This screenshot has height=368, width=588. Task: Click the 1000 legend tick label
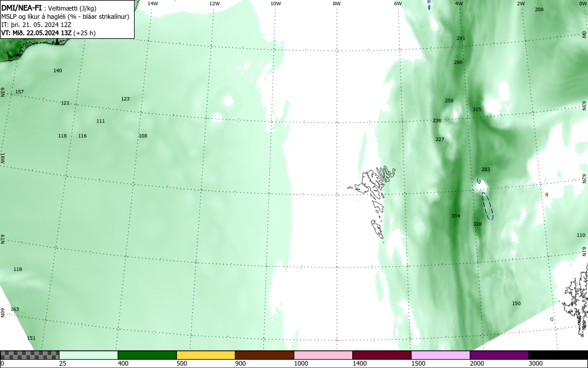coord(300,363)
